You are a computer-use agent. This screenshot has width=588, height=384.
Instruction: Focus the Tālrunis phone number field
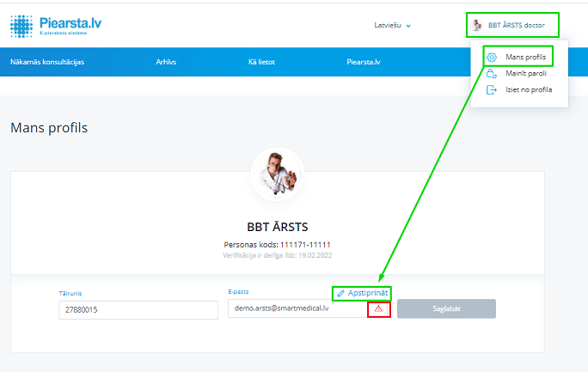138,309
